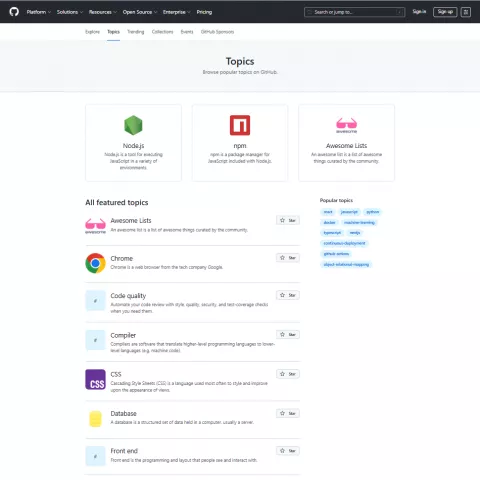Select the react popular topic tag
The height and width of the screenshot is (480, 480).
click(328, 212)
